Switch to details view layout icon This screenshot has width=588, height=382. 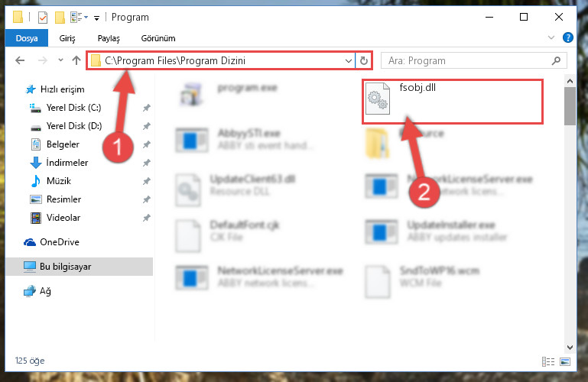[x=548, y=361]
